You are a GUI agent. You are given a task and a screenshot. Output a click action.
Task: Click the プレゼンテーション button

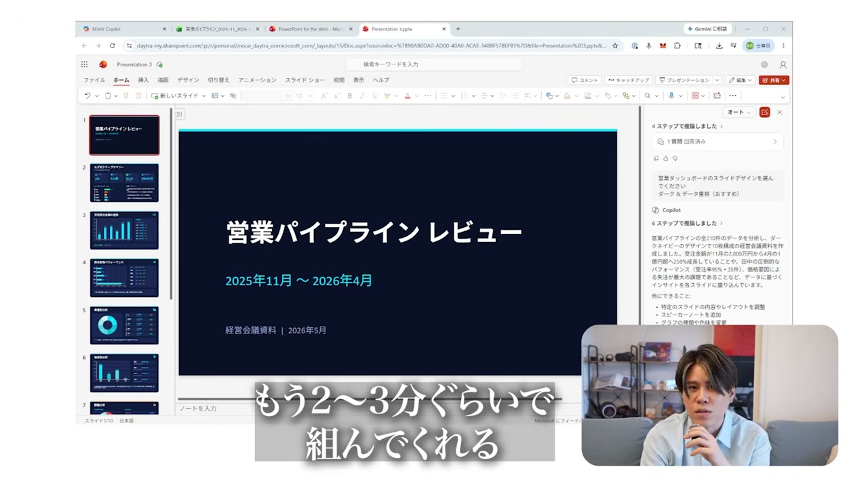(684, 80)
